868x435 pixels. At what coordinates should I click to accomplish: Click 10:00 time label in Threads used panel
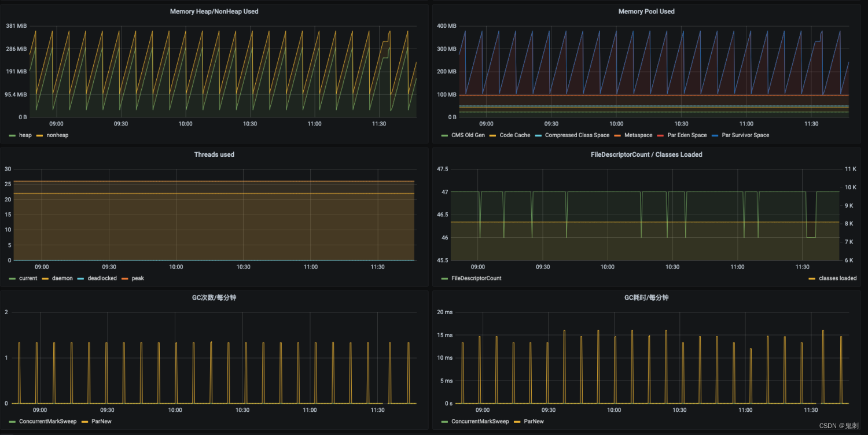(x=176, y=267)
